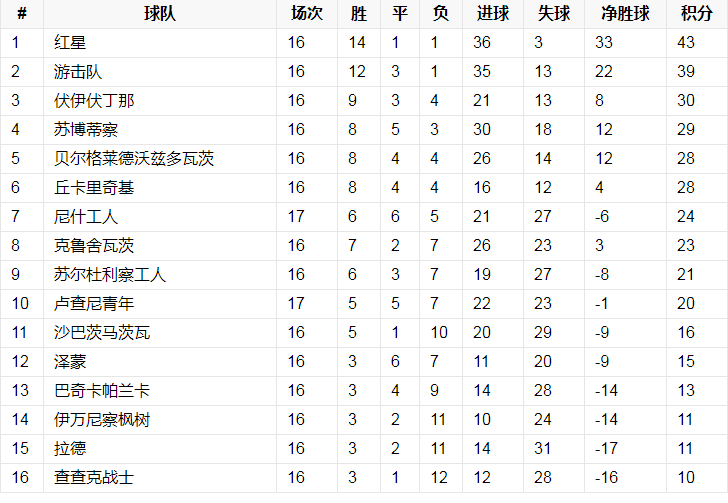Open the 游击队 team link
The width and height of the screenshot is (728, 503).
(x=78, y=72)
